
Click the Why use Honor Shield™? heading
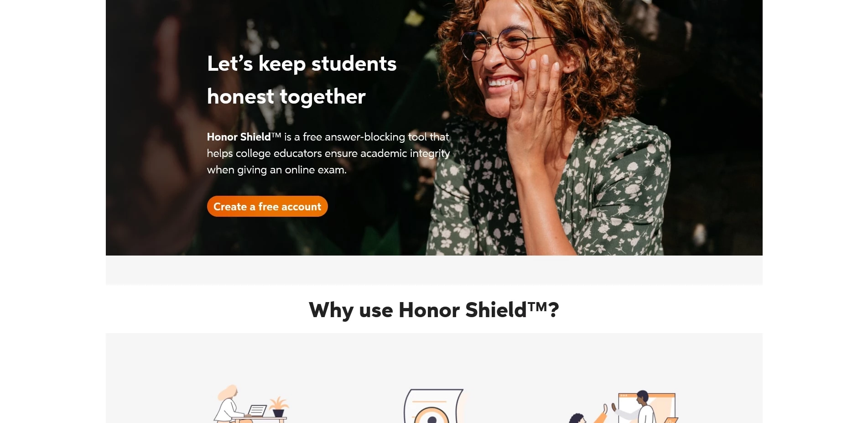pyautogui.click(x=434, y=310)
